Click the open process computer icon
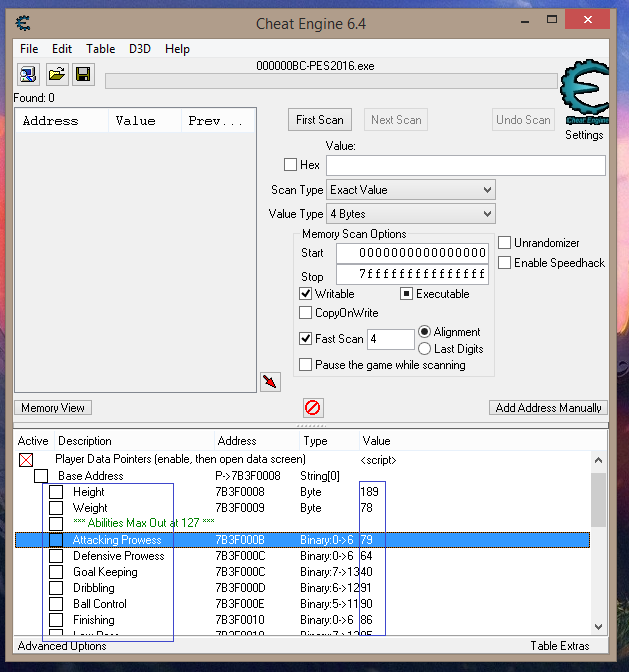Image resolution: width=629 pixels, height=672 pixels. click(x=28, y=74)
